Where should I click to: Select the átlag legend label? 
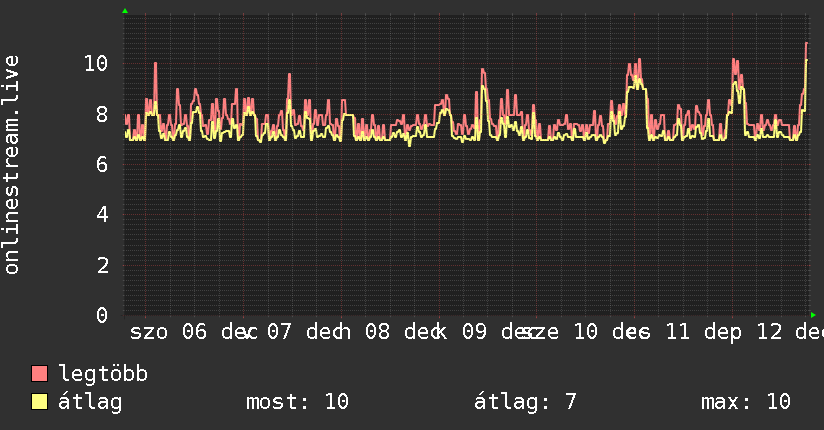coord(90,402)
